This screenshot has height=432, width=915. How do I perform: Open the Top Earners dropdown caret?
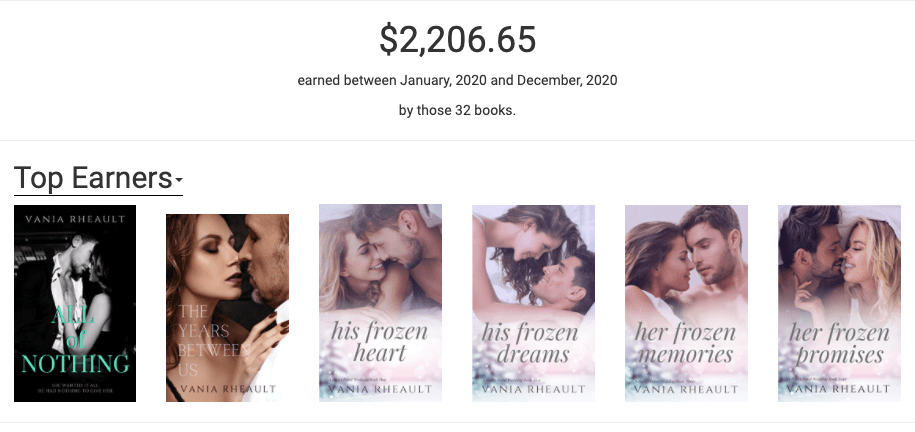click(x=179, y=180)
